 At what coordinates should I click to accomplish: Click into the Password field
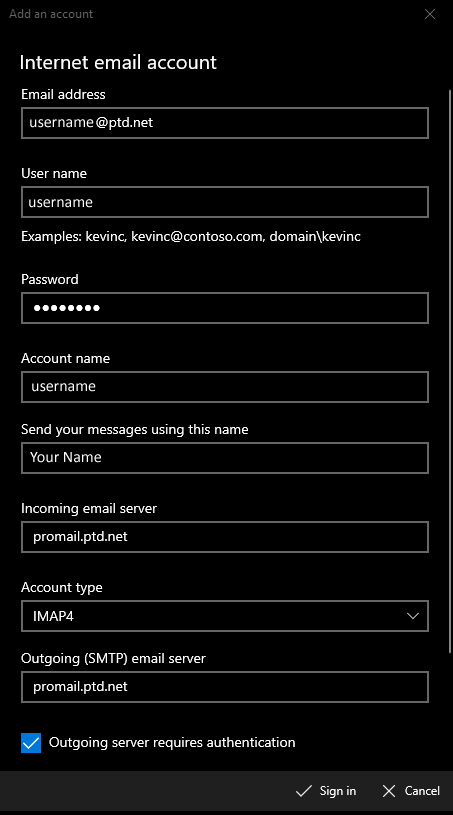pos(225,308)
